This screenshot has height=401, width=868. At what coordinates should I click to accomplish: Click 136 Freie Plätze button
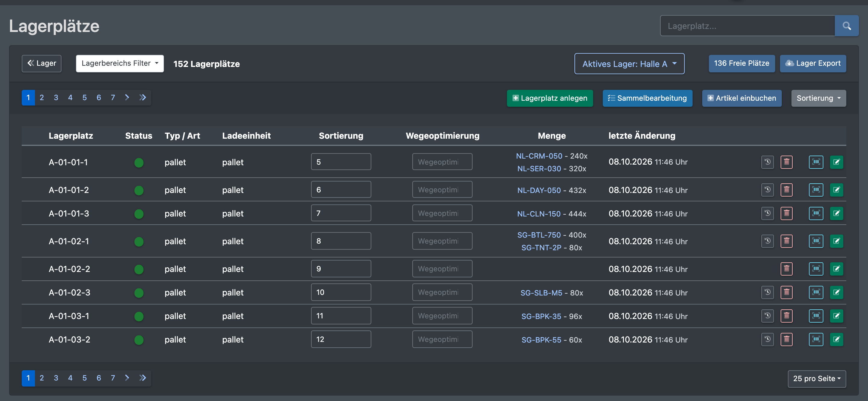coord(741,63)
